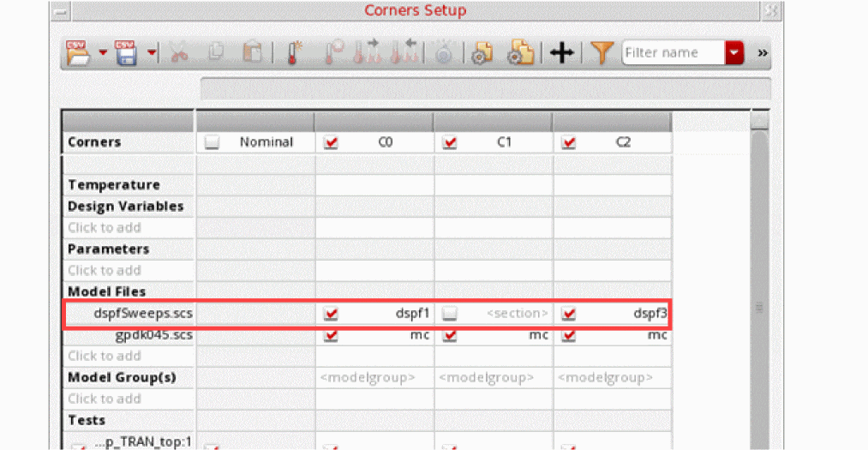Click the C1 column name
868x450 pixels.
505,142
